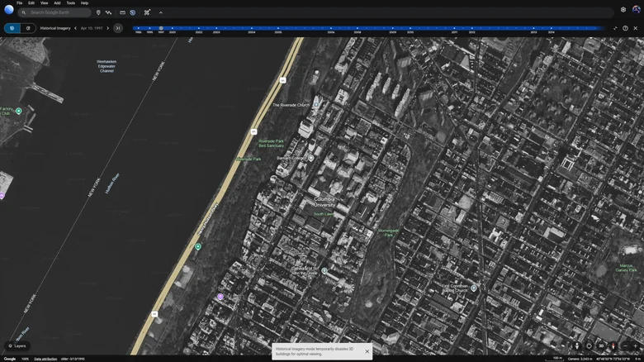Click the route 9A shield near Riverside Church
The image size is (644, 362).
point(283,80)
